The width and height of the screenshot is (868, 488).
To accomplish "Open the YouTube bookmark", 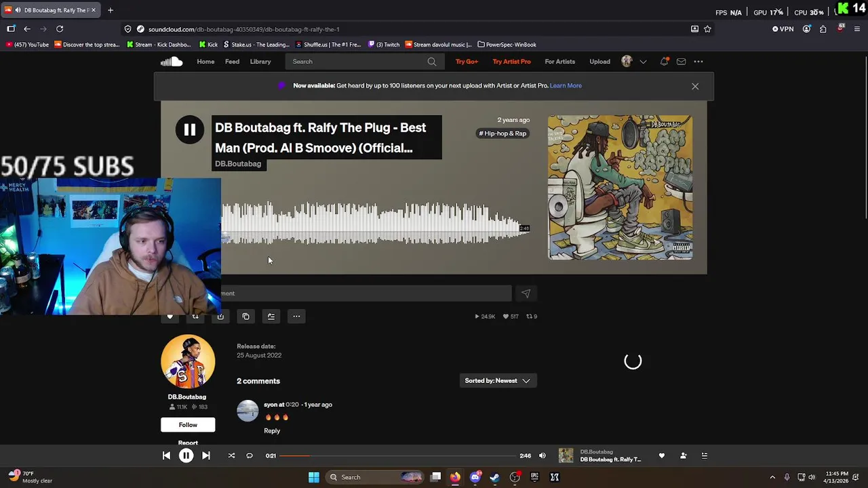I will (27, 45).
